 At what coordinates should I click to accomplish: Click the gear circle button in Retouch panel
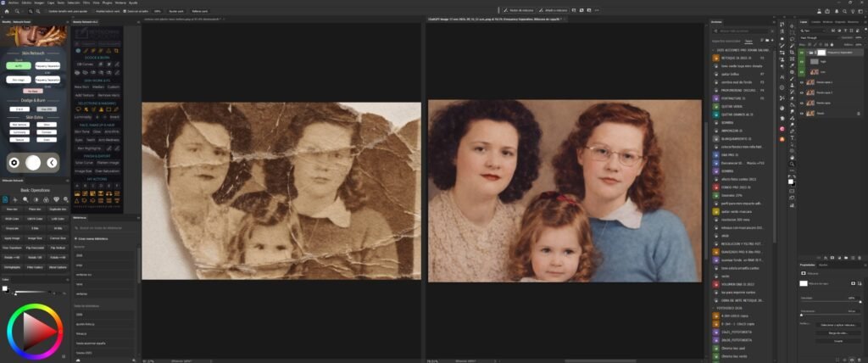pyautogui.click(x=13, y=162)
